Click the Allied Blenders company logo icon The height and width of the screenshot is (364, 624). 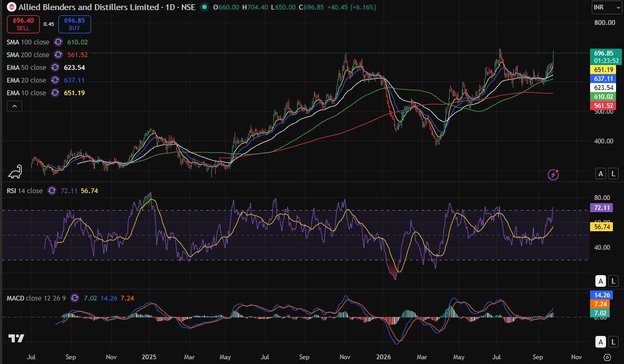(x=12, y=7)
